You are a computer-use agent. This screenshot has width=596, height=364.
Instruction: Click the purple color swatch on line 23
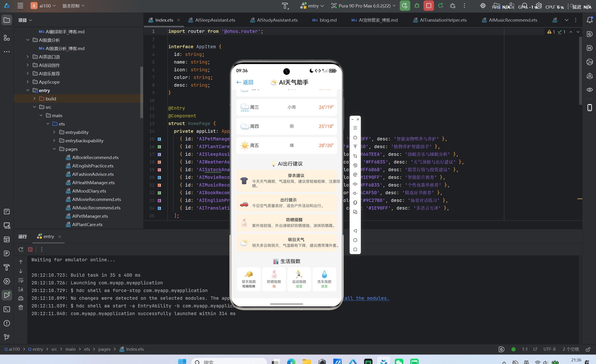pyautogui.click(x=159, y=201)
